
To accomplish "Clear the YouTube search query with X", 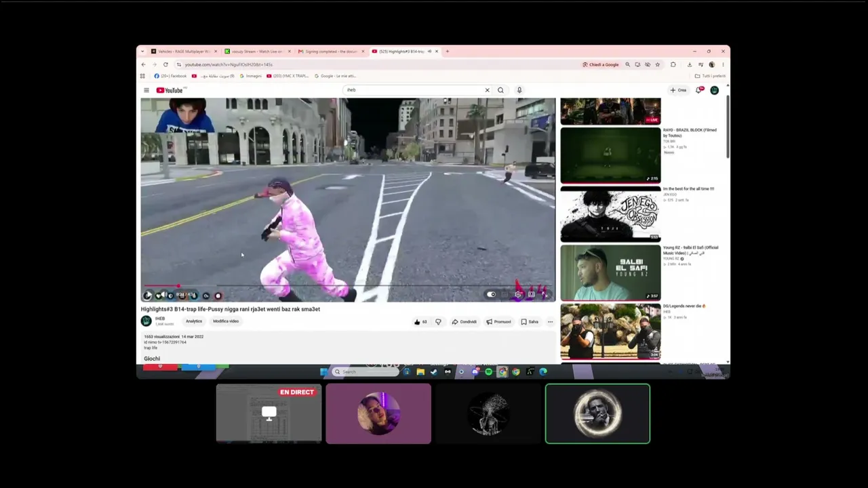I will [x=487, y=90].
